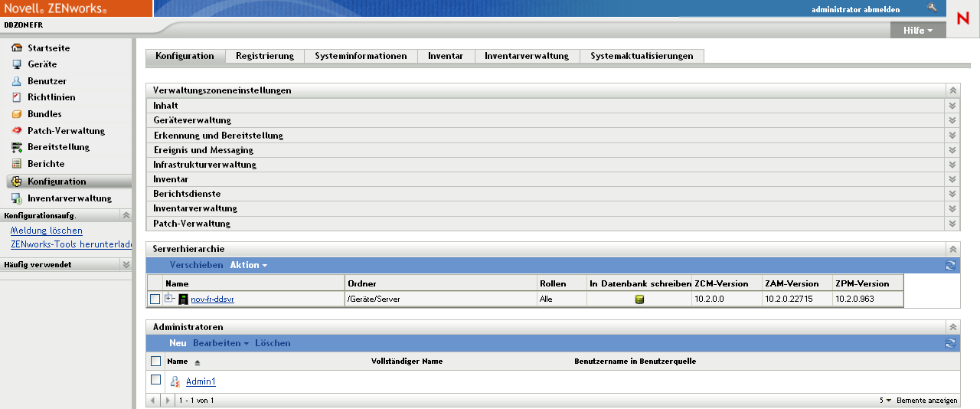The image size is (980, 409).
Task: Click the database icon for nov-fr-ddsvr
Action: pos(639,299)
